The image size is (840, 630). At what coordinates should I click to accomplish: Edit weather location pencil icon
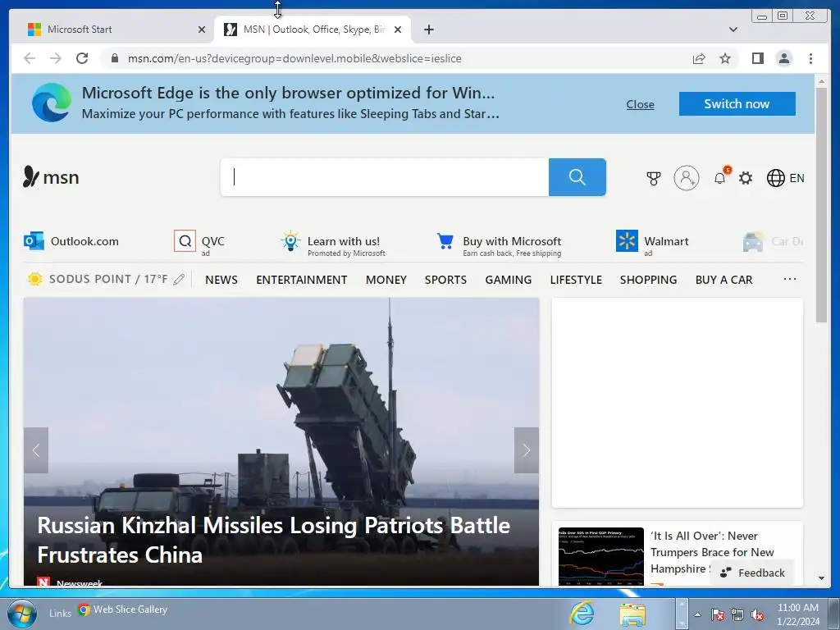click(x=179, y=279)
